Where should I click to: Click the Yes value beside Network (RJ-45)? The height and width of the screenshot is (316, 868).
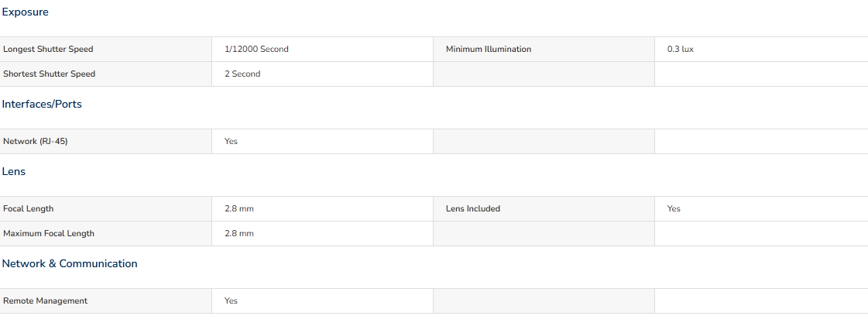(231, 142)
